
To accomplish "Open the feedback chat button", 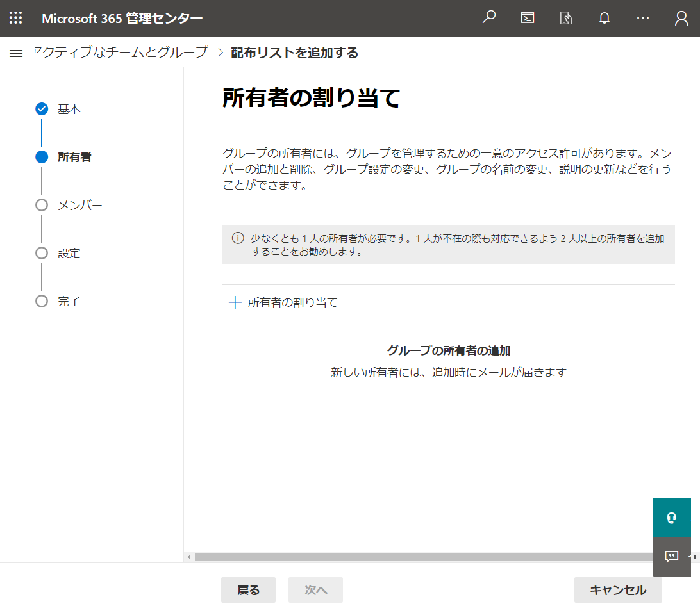I will point(671,557).
